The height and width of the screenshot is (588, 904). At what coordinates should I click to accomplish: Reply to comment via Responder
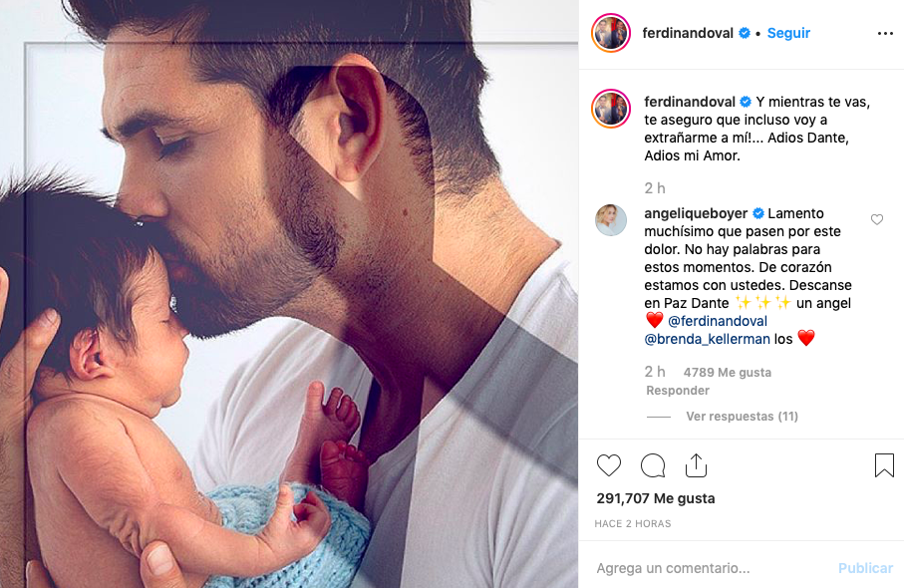coord(678,391)
